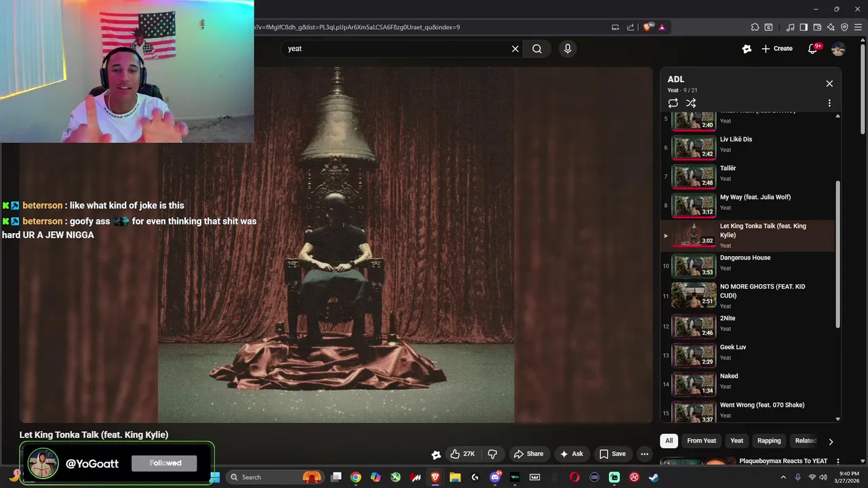Like the video (27K)
This screenshot has height=488, width=868.
462,454
